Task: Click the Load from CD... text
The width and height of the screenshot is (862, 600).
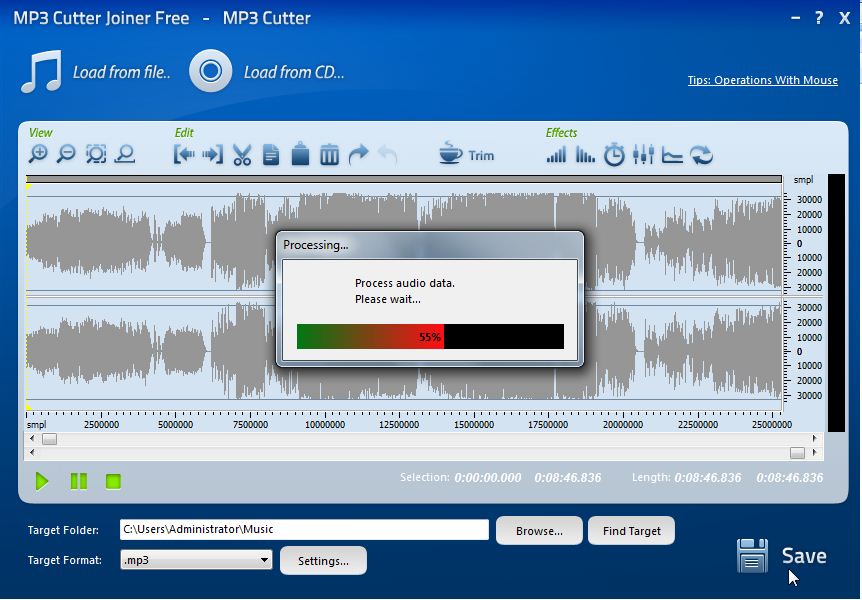Action: click(294, 72)
